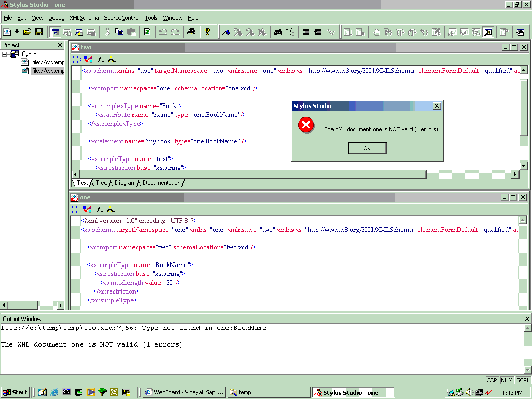The width and height of the screenshot is (532, 399).
Task: Switch to the Diagram tab
Action: 125,183
